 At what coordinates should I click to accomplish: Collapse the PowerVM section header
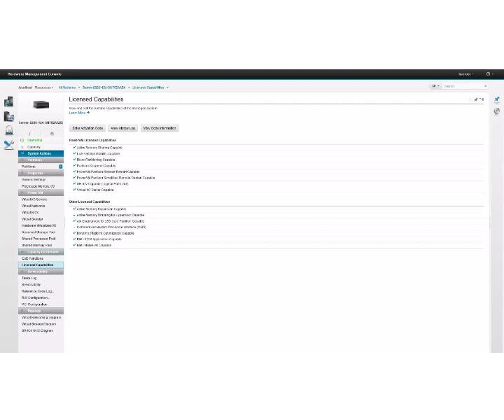[x=41, y=192]
